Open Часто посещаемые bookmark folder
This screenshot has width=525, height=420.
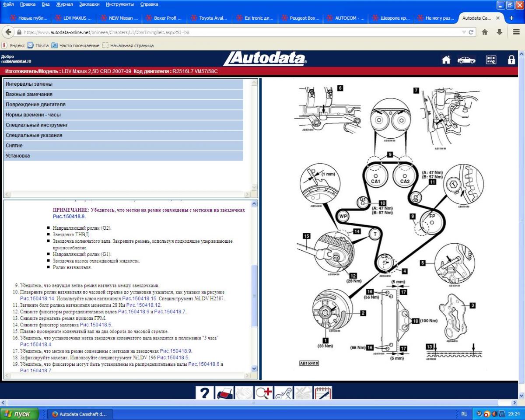pyautogui.click(x=75, y=45)
